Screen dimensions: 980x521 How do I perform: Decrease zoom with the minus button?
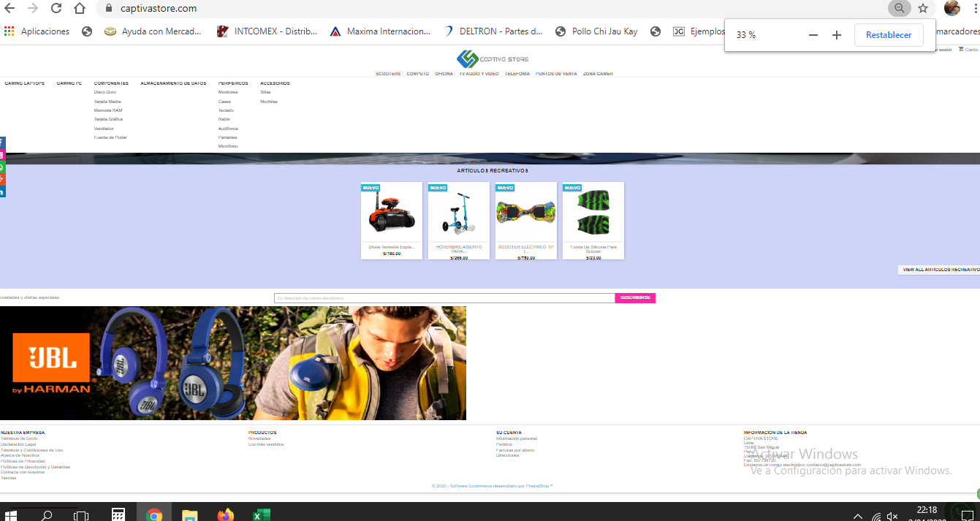point(813,35)
